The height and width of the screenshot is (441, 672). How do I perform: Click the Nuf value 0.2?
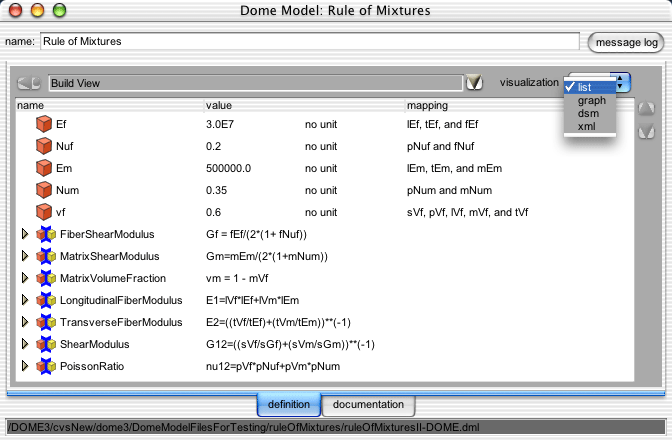(x=213, y=146)
